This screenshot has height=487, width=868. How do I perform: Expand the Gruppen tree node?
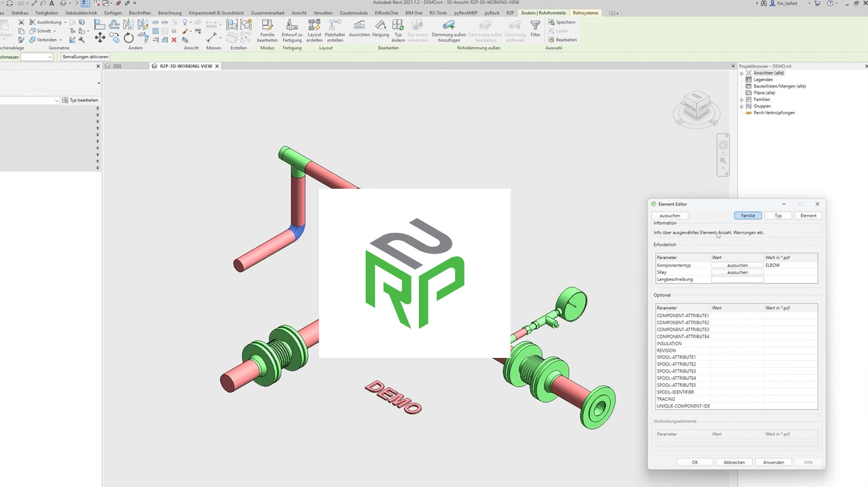742,106
